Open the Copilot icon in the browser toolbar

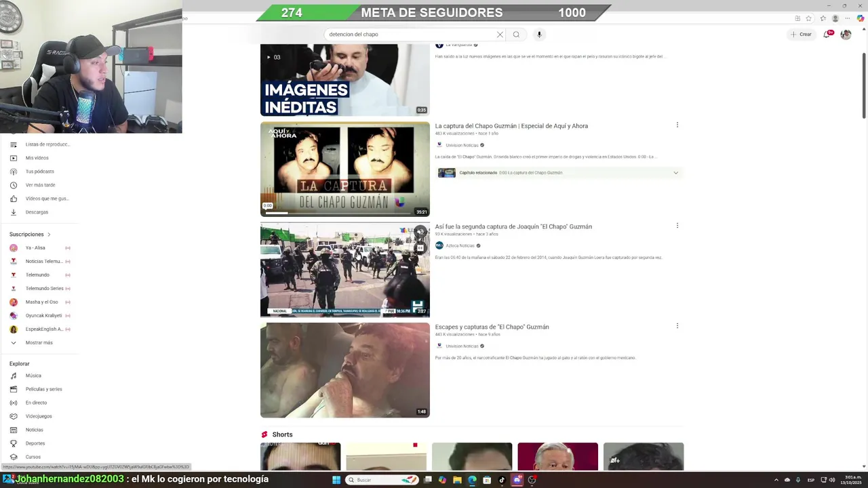(861, 18)
